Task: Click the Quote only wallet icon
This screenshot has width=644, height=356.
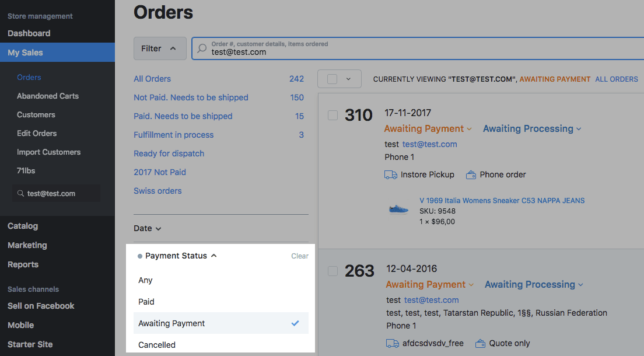Action: pos(481,343)
